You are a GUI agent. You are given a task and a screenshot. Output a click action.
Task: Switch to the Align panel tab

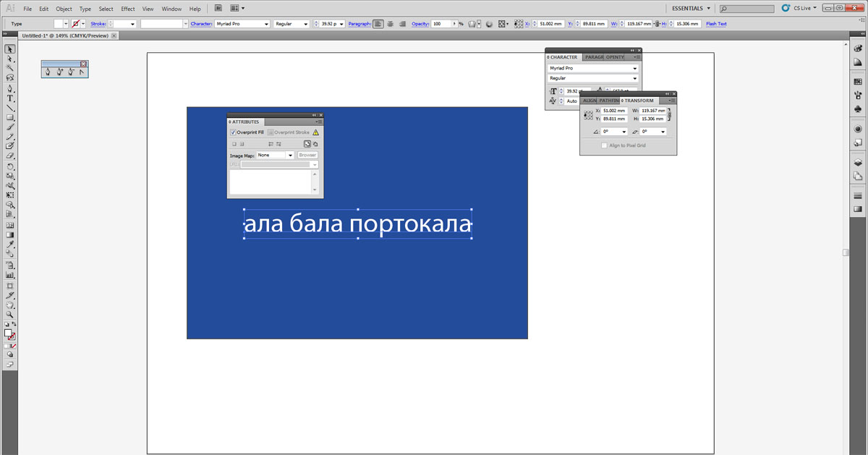pyautogui.click(x=590, y=101)
